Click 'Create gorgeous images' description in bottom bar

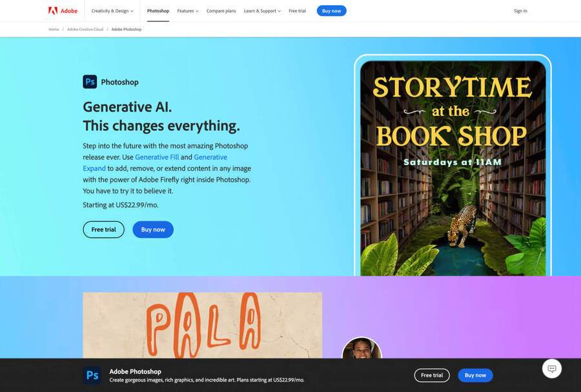tap(207, 380)
